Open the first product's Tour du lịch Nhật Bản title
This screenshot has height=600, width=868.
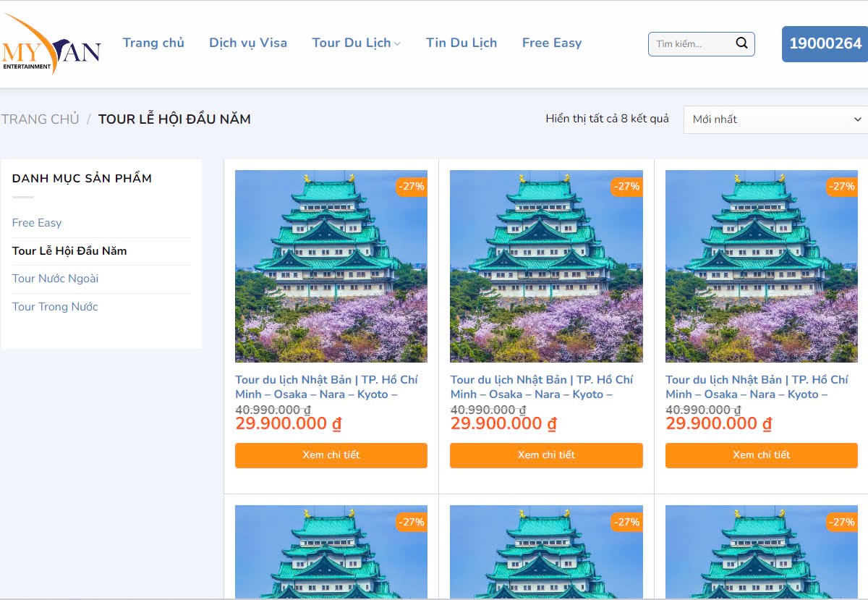(326, 387)
